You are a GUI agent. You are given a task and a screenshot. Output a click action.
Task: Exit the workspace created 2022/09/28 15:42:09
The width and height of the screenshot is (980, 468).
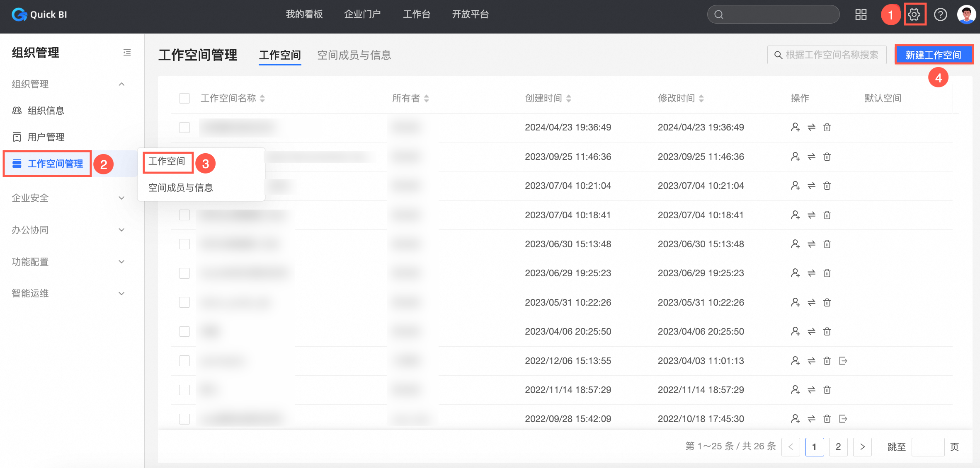pos(843,419)
